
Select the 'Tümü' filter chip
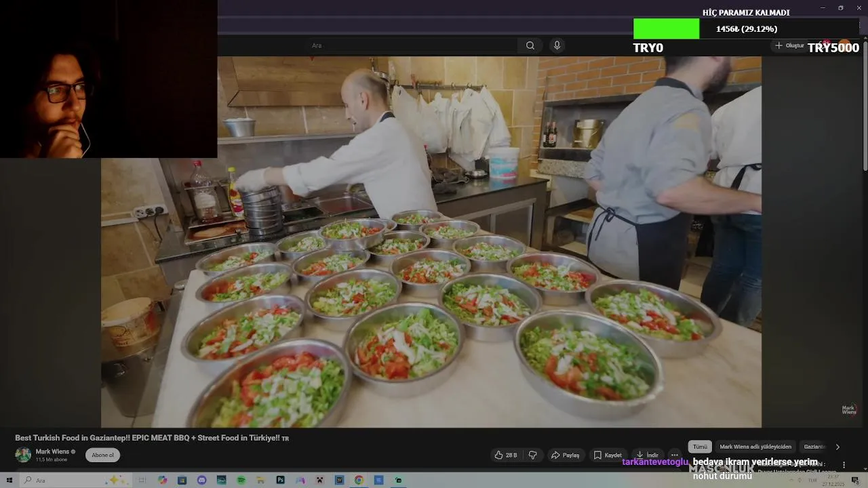click(700, 447)
